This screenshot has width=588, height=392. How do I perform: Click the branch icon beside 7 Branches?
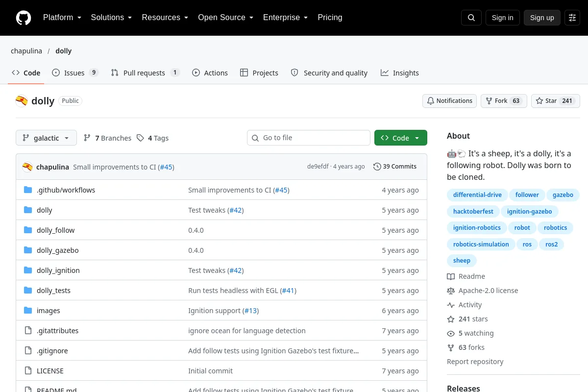coord(87,138)
